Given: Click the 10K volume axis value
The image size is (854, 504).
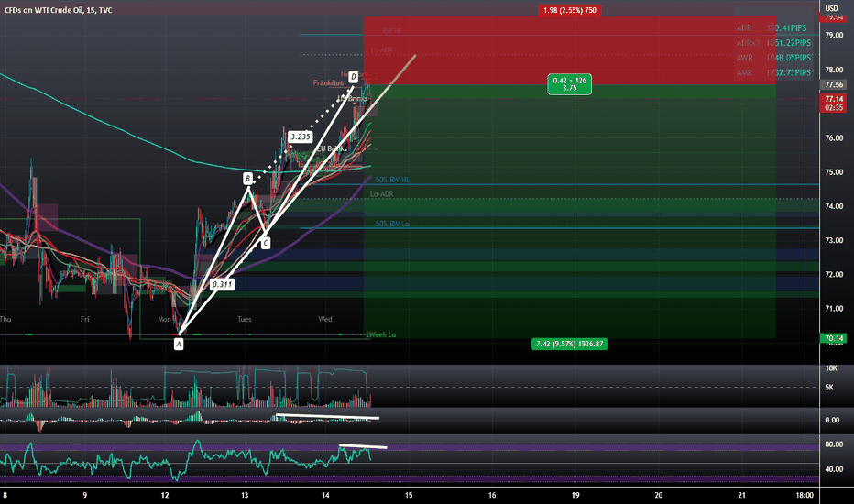Looking at the screenshot, I should pos(831,368).
